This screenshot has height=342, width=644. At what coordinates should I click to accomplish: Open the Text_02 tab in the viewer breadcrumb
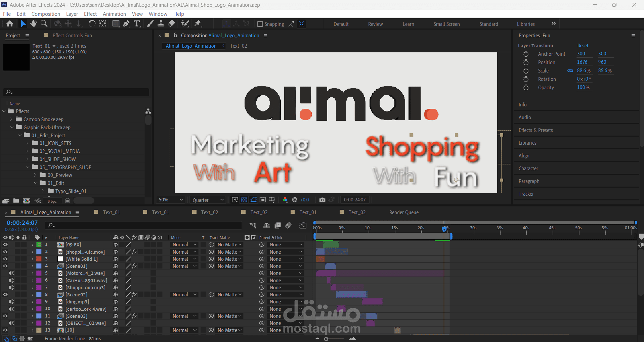(239, 46)
